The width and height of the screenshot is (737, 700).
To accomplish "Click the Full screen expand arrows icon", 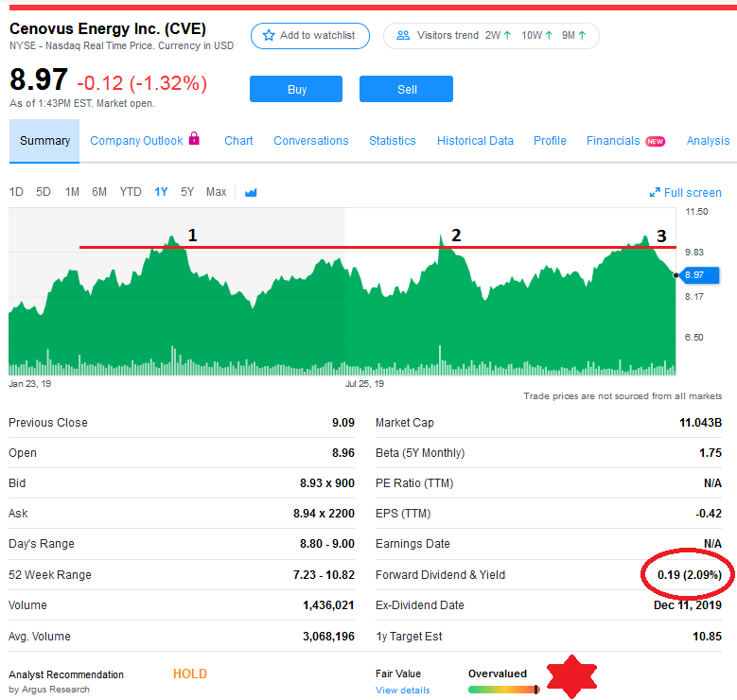I will click(x=655, y=193).
